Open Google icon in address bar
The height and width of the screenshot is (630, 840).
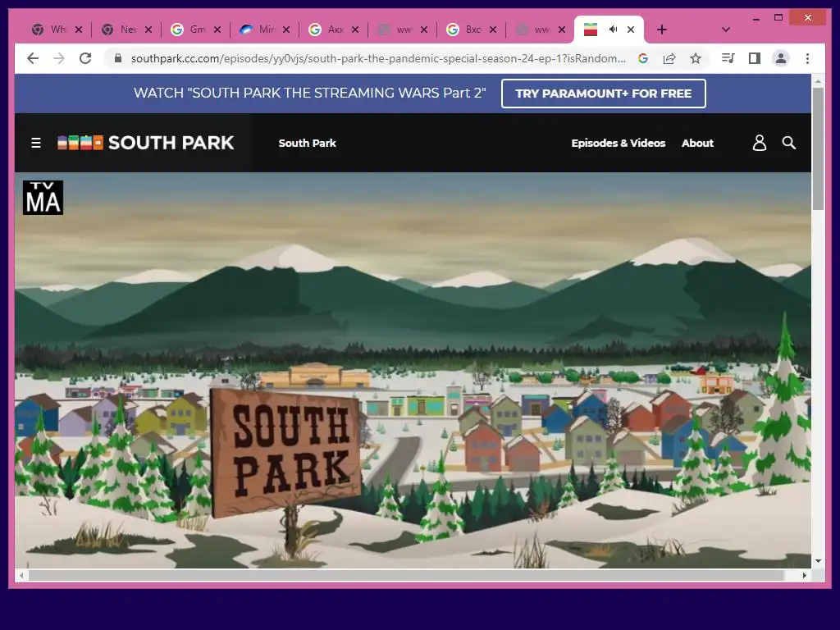pyautogui.click(x=643, y=58)
